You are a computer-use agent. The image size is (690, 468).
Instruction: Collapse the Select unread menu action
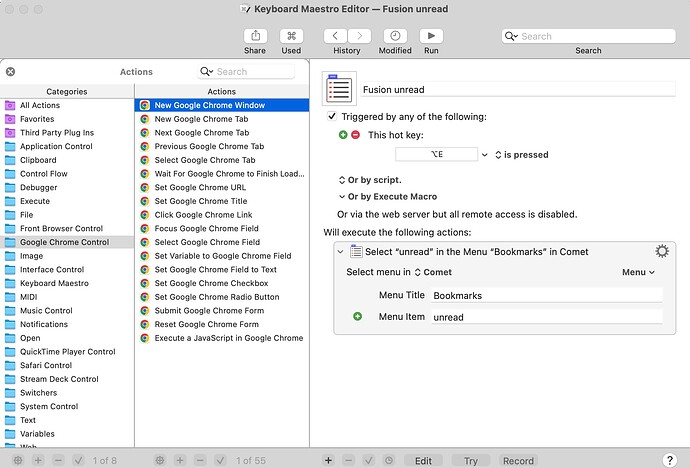click(340, 252)
